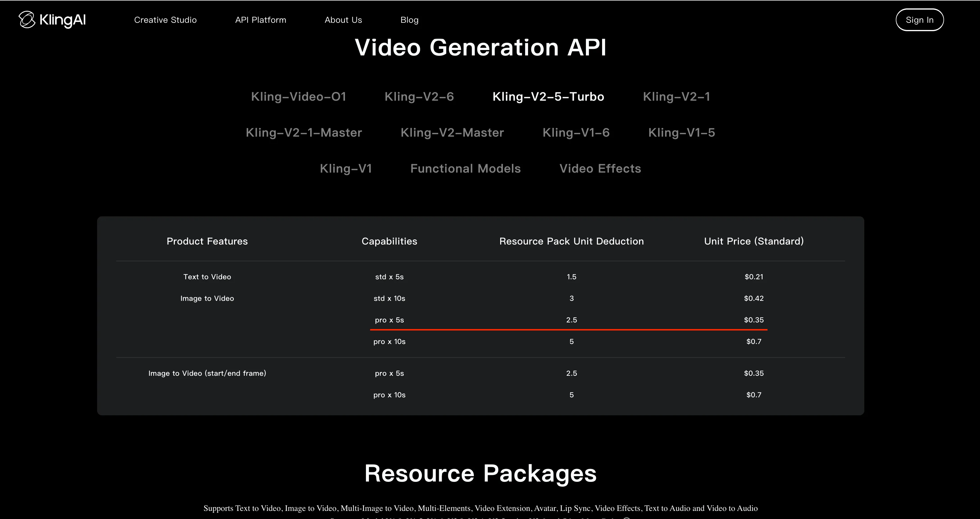Open the Creative Studio menu item
Image resolution: width=980 pixels, height=519 pixels.
point(165,20)
